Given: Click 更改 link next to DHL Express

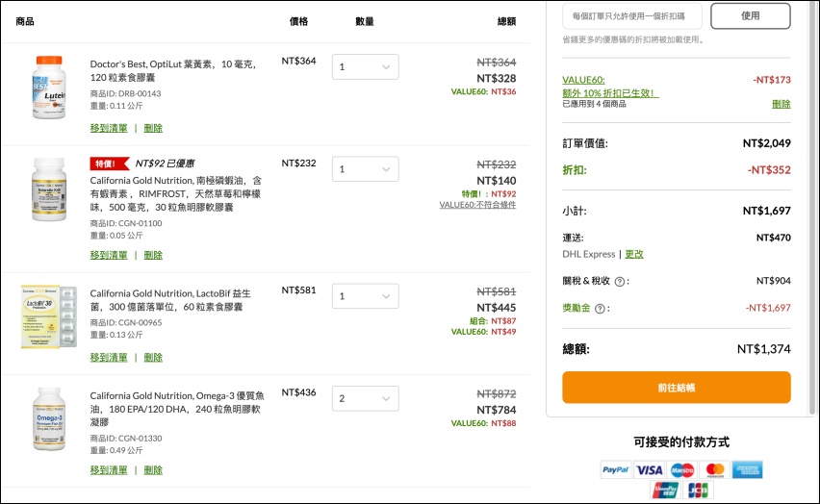Looking at the screenshot, I should coord(634,254).
